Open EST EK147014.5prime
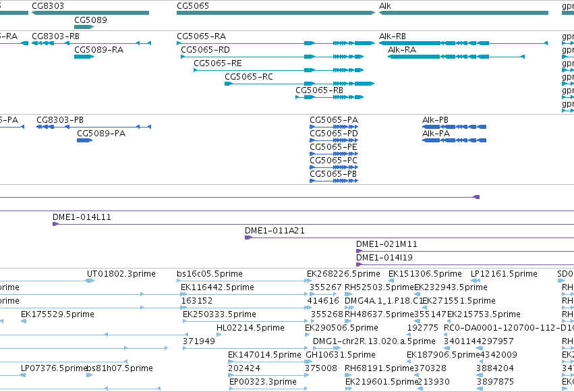Image resolution: width=574 pixels, height=392 pixels. [264, 355]
